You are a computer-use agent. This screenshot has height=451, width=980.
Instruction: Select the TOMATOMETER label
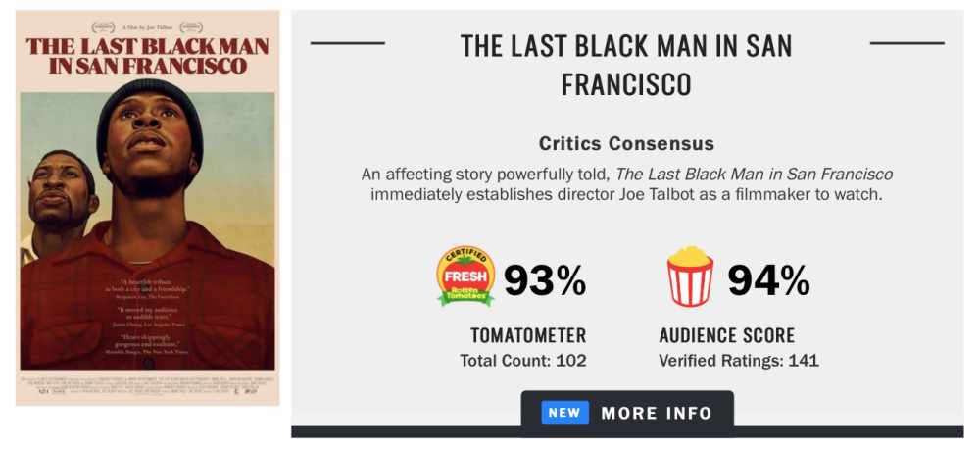(x=528, y=335)
